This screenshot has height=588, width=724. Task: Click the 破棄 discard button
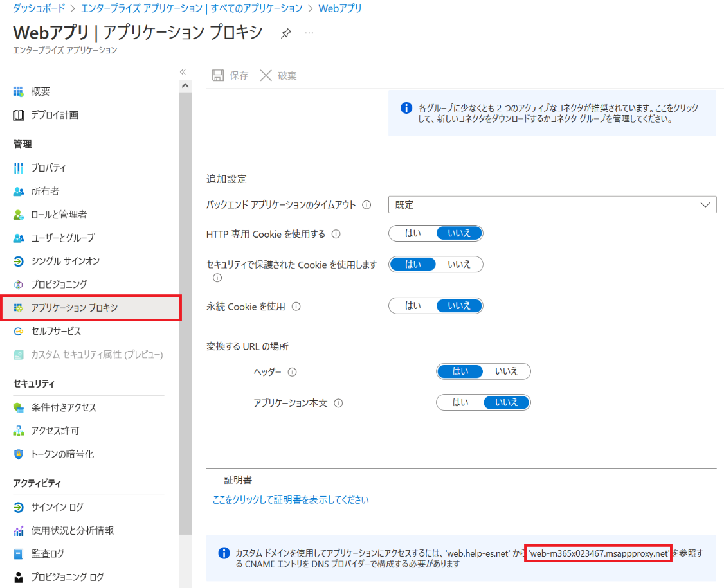click(x=278, y=75)
